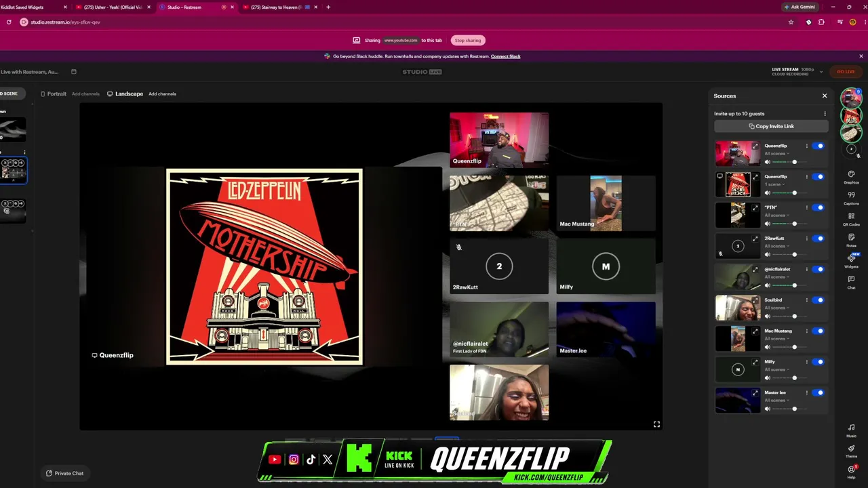Screen dimensions: 868x488
Task: Switch to the Usher - Yeah! YouTube tab
Action: 113,7
